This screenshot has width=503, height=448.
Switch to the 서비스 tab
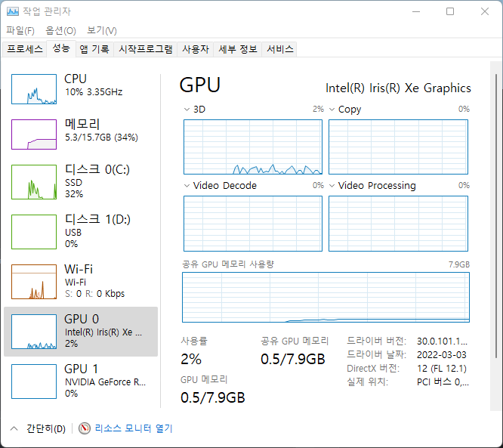(x=279, y=49)
